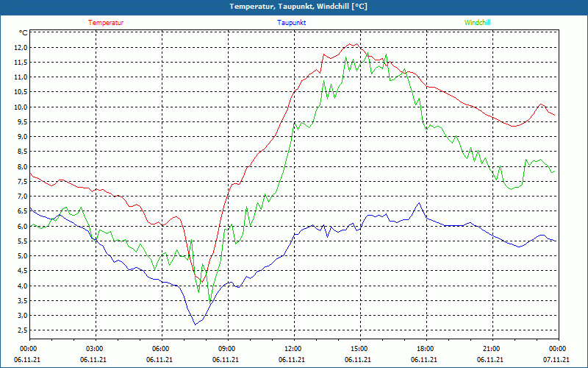Select the 2,5 y-axis label
This screenshot has height=368, width=588.
pyautogui.click(x=22, y=330)
